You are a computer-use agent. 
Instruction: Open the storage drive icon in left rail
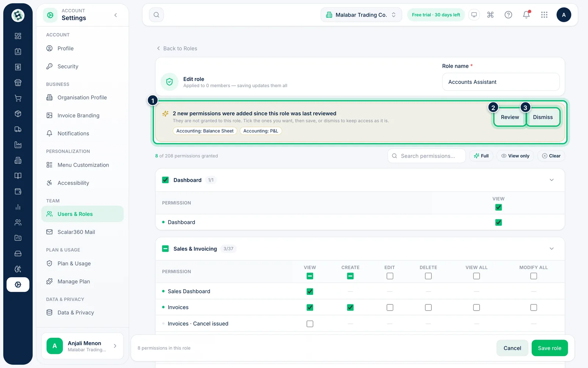(18, 254)
